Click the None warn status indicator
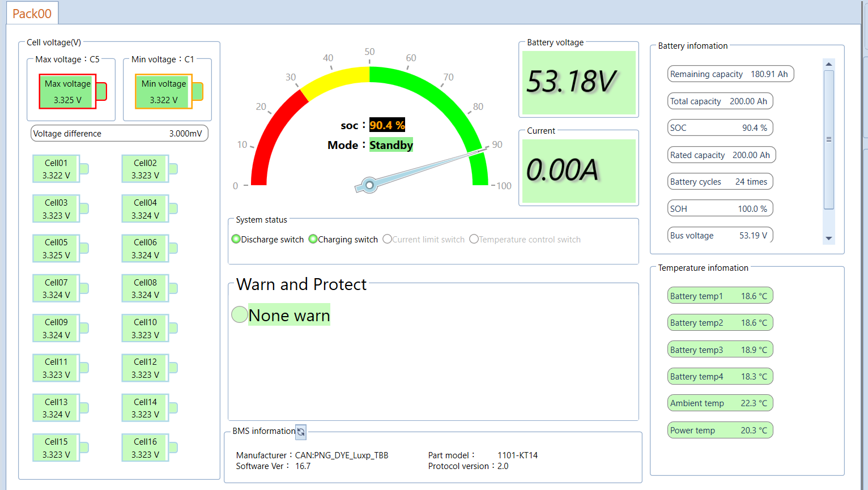This screenshot has height=490, width=868. point(240,314)
